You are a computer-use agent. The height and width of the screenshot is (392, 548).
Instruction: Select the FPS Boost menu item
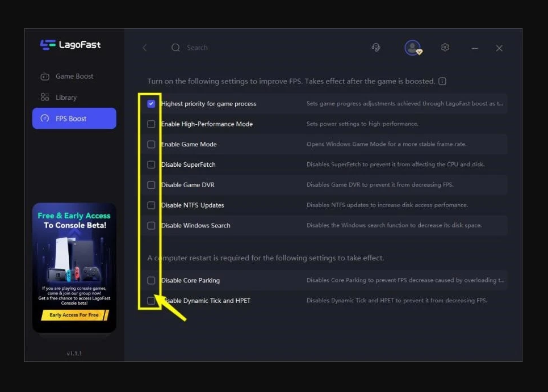click(x=74, y=119)
